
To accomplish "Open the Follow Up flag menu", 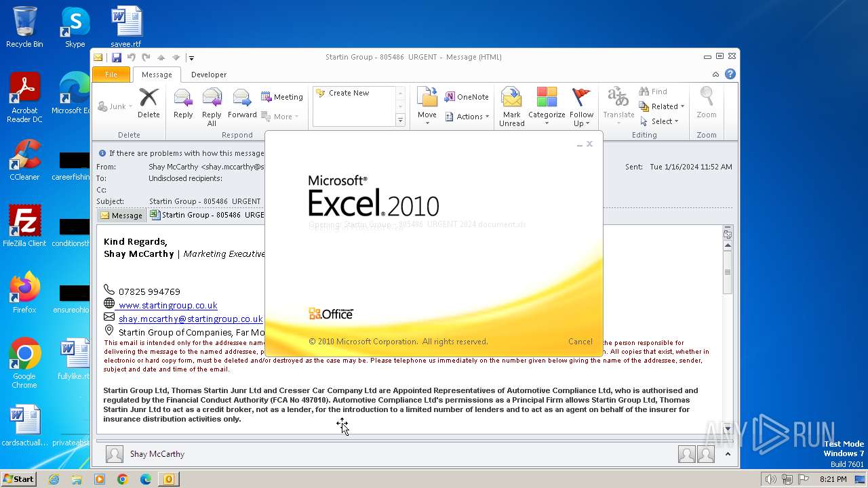I will [x=581, y=107].
